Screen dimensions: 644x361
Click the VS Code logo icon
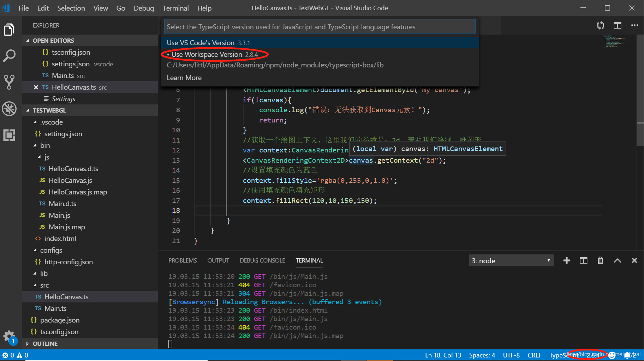click(x=6, y=8)
